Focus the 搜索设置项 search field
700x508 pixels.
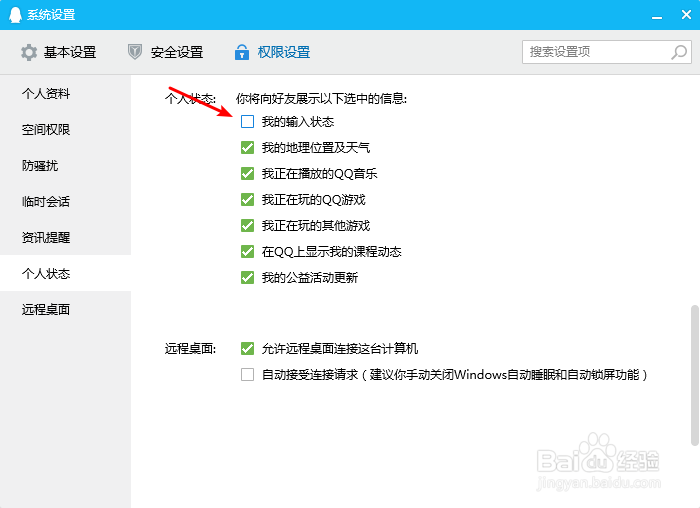[x=607, y=52]
